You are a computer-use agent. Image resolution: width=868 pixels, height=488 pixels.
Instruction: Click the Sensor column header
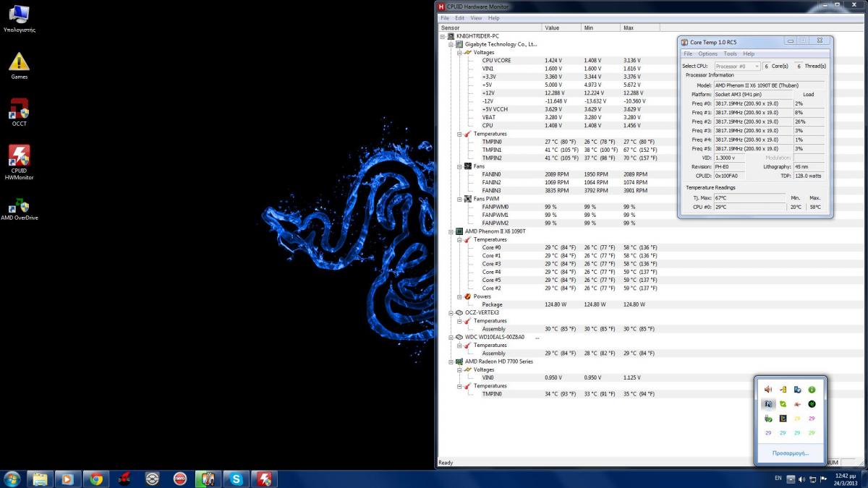pyautogui.click(x=490, y=27)
